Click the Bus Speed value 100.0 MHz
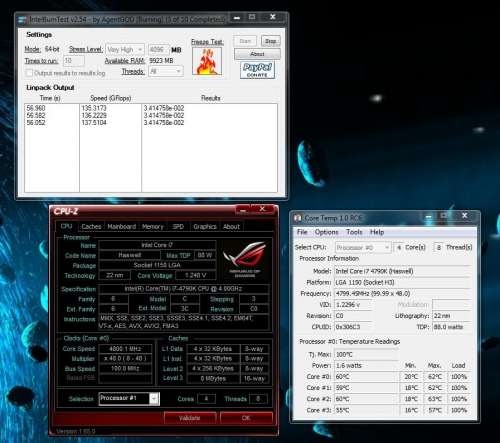Screen dimensions: 500x443 coord(125,368)
